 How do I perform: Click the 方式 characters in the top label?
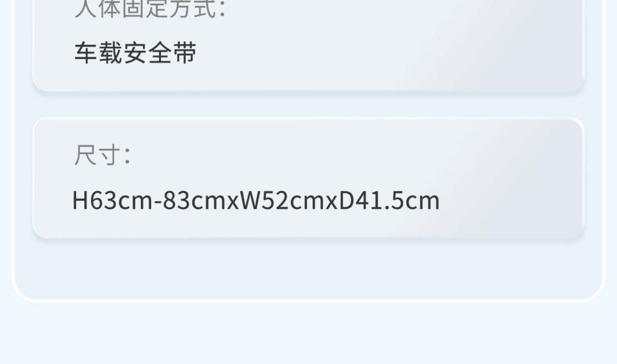tap(193, 9)
